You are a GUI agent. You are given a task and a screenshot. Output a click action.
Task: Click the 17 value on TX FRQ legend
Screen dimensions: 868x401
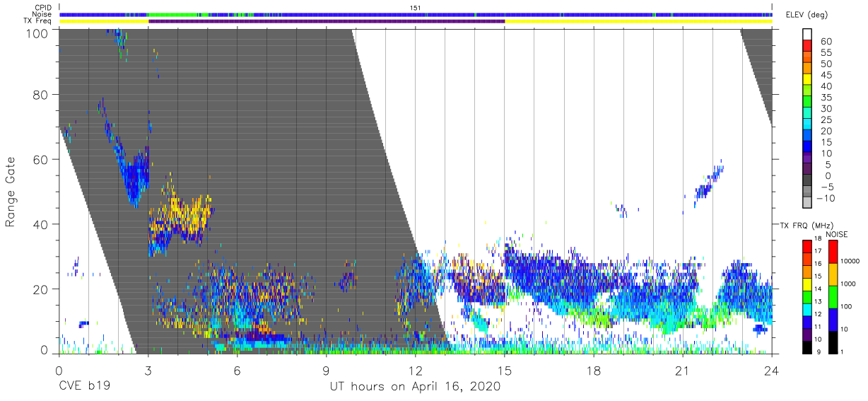coord(818,252)
